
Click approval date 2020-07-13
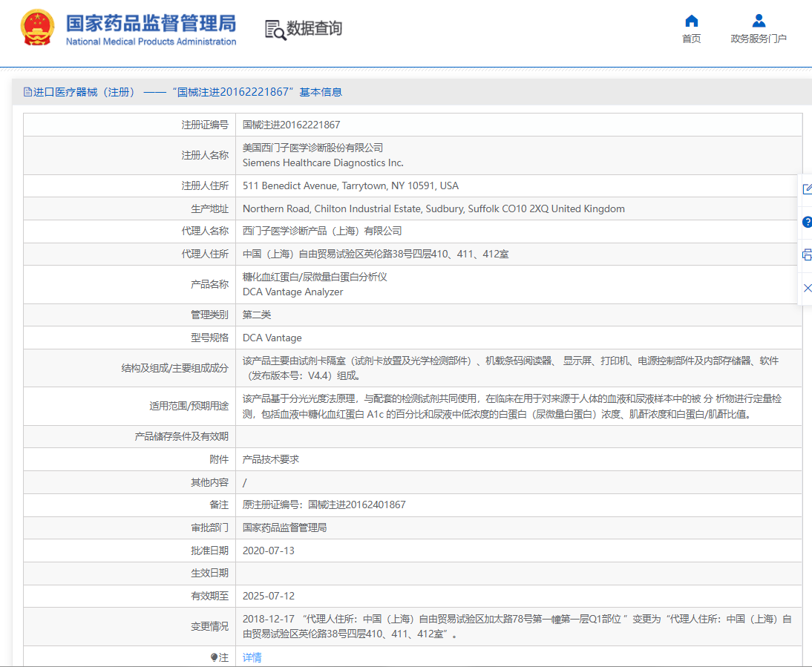coord(268,551)
